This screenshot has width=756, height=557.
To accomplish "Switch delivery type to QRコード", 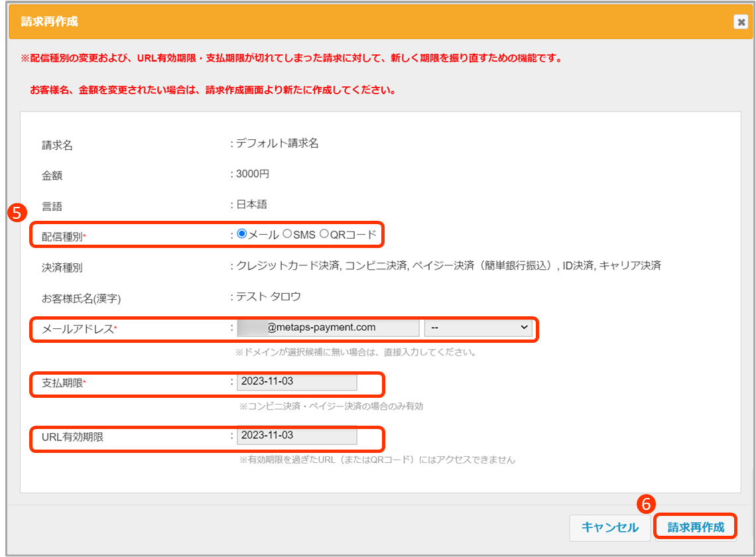I will tap(324, 234).
